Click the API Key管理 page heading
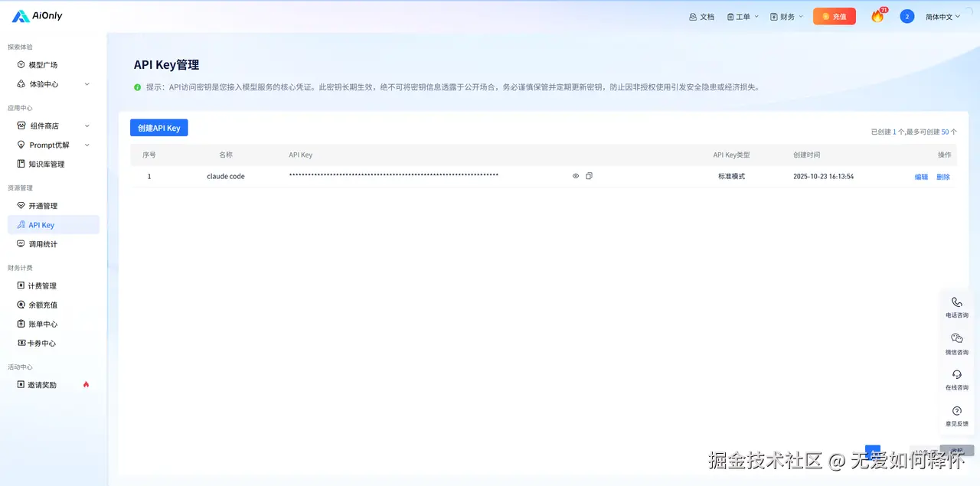Viewport: 980px width, 486px height. pos(166,65)
